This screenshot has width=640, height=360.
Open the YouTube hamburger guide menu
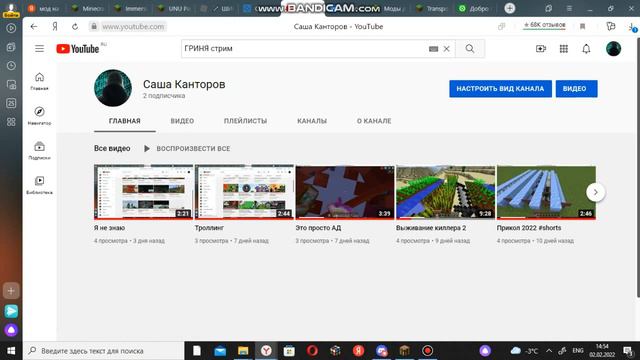point(39,49)
